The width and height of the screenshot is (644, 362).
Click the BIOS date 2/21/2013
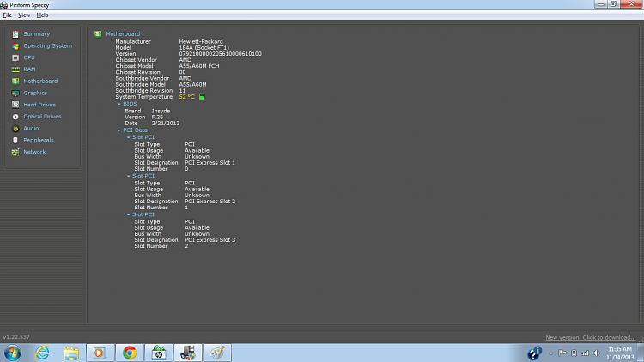166,124
